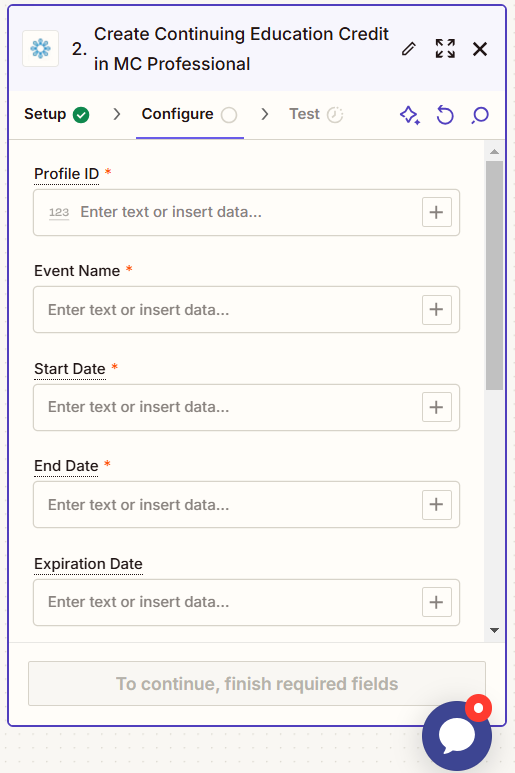Screen dimensions: 515x773
Task: Click the finish required fields button
Action: (x=257, y=684)
